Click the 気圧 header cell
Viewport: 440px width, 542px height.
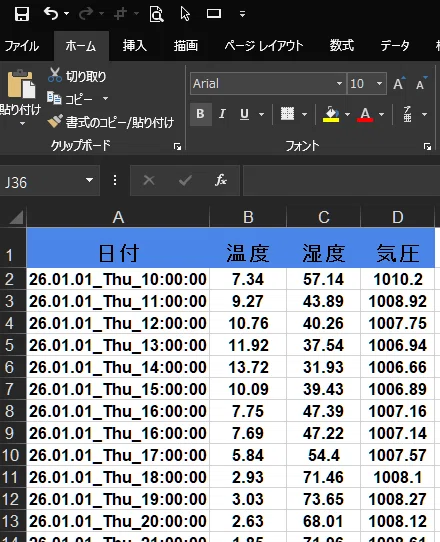pos(397,248)
